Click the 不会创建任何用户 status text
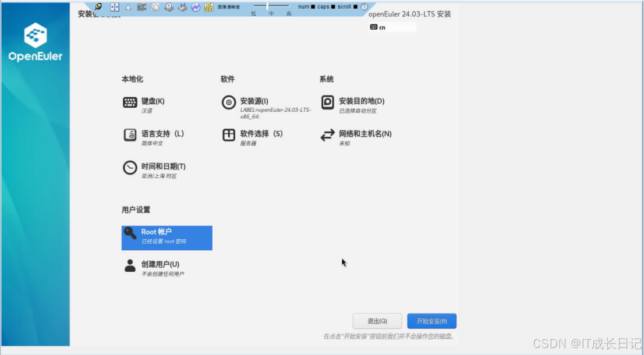 pos(162,274)
